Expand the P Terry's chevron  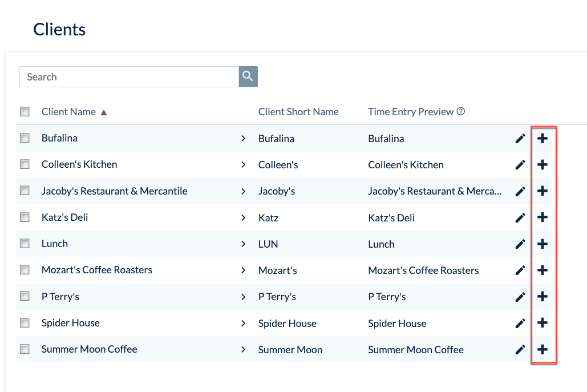click(x=244, y=297)
